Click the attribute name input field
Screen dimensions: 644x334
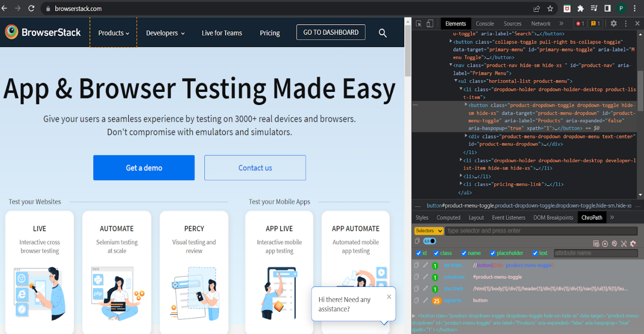pyautogui.click(x=595, y=253)
